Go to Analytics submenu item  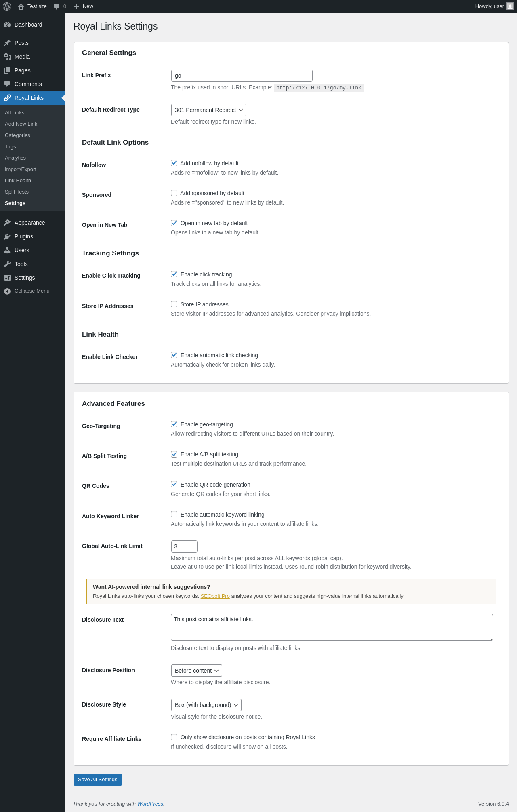coord(15,158)
